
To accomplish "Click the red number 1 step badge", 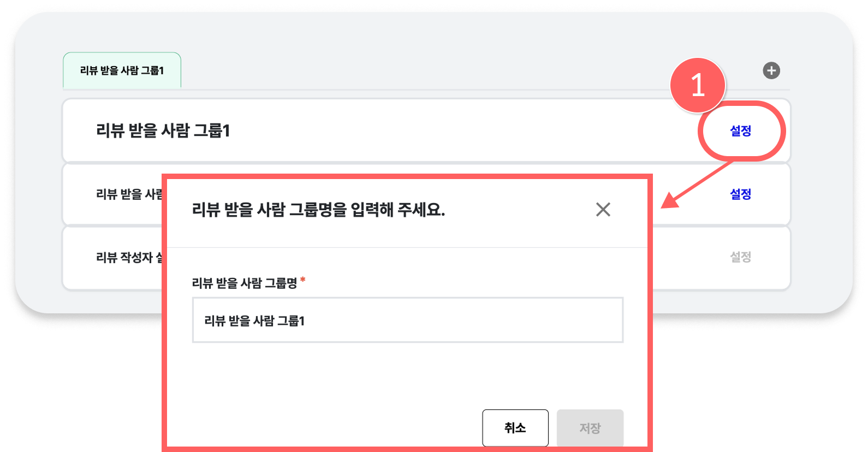I will click(698, 86).
